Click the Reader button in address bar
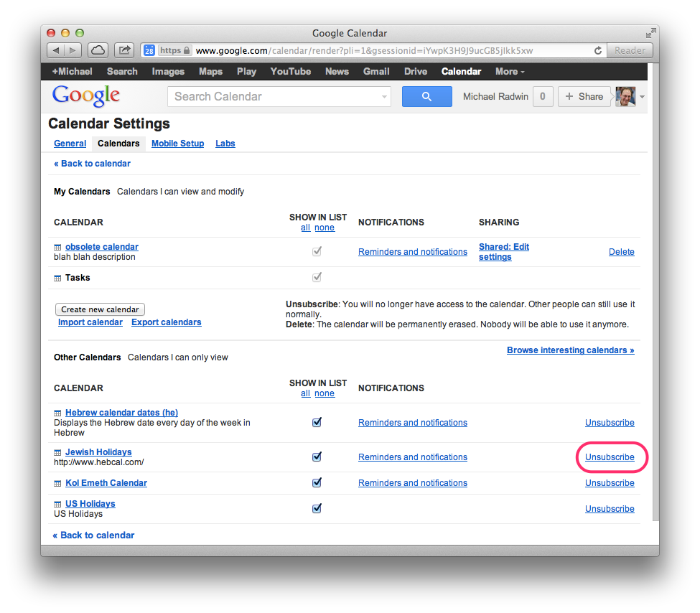Viewport: 700px width, 613px height. 630,50
